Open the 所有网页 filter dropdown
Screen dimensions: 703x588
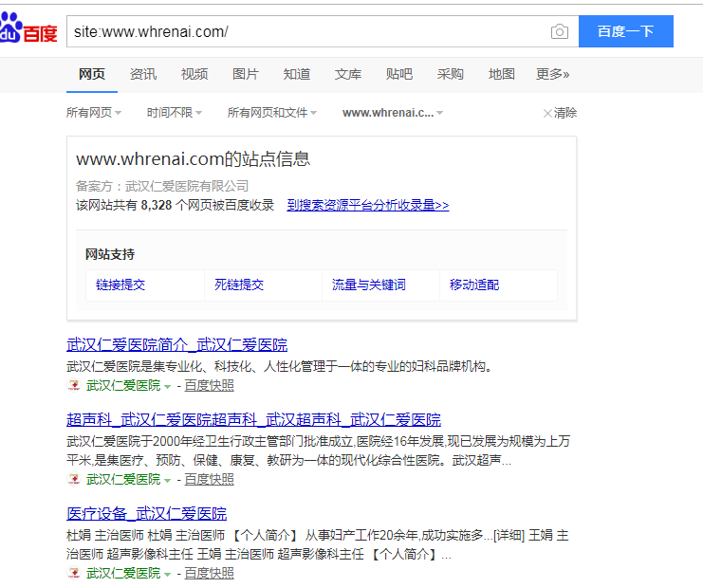click(94, 113)
